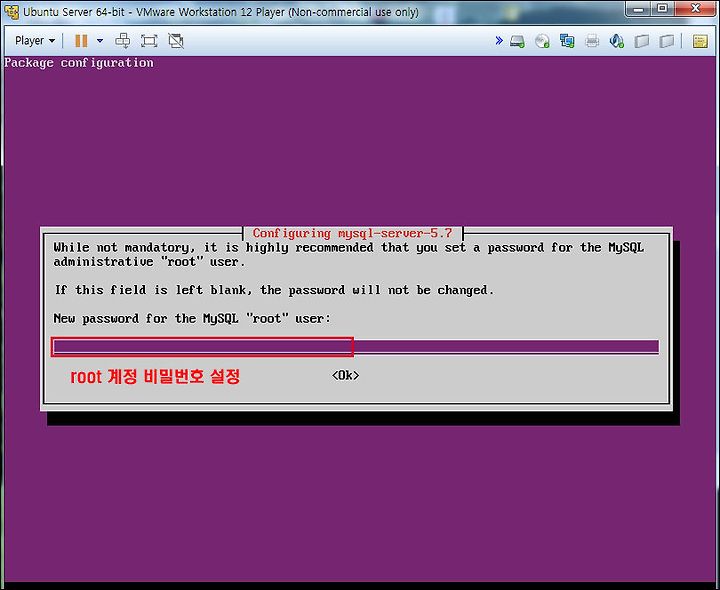
Task: Maximize the VMware Player window
Action: click(x=664, y=9)
